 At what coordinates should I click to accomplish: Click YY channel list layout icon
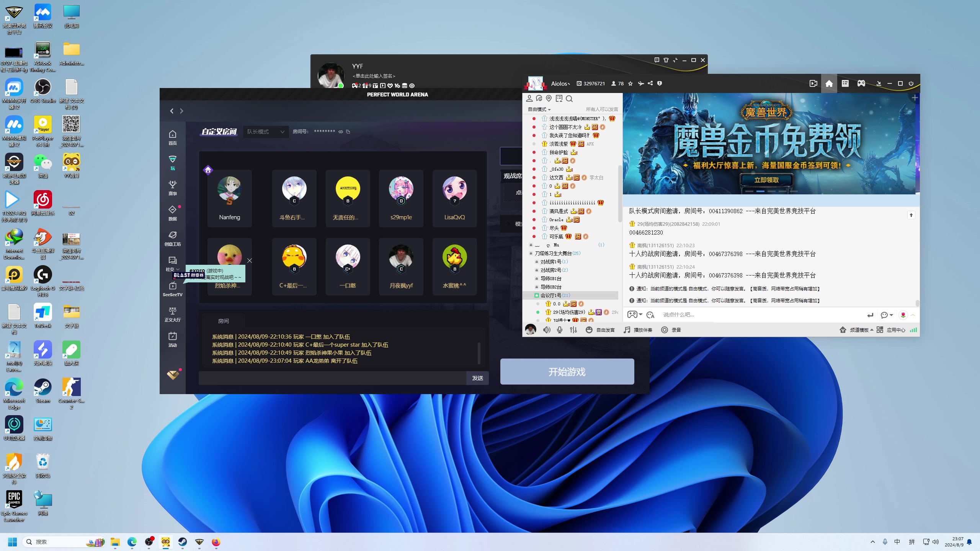[x=845, y=83]
